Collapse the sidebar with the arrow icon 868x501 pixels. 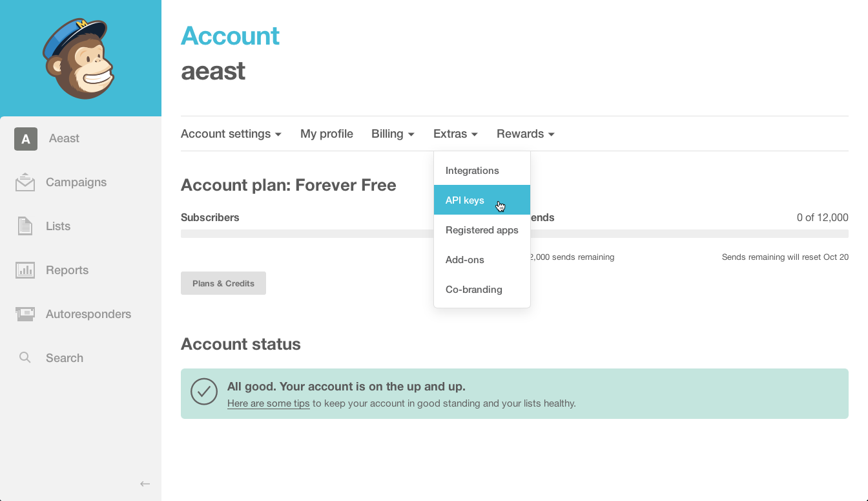(145, 484)
